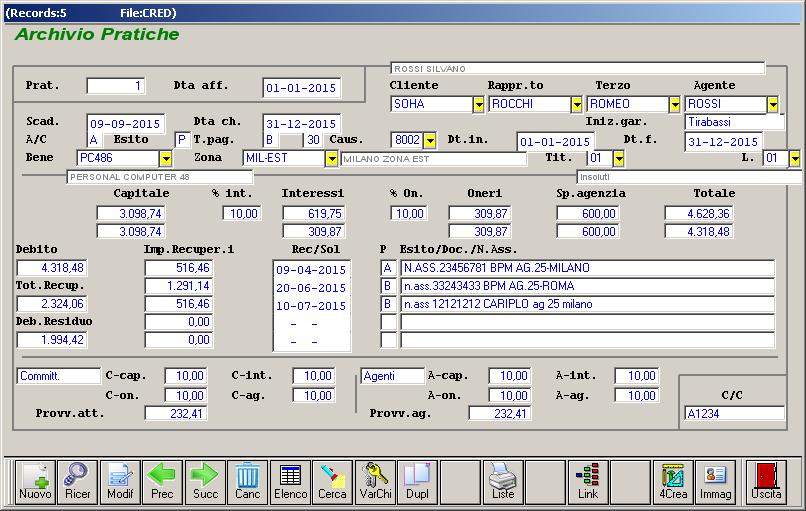
Task: Click the Tot.Recup. 2.324,06 field
Action: pyautogui.click(x=52, y=304)
